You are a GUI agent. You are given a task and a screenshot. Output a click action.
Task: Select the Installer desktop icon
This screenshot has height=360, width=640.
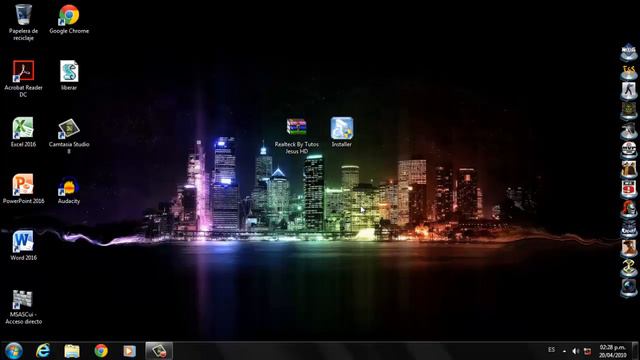342,132
